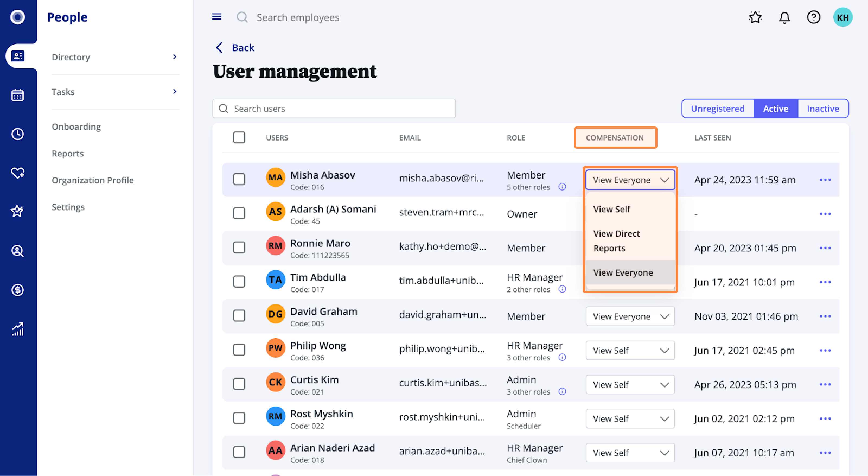
Task: Open more options for Tim Abdulla
Action: click(825, 282)
